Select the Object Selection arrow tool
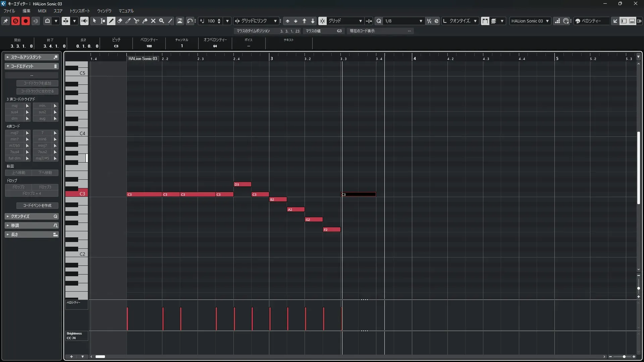644x362 pixels. click(x=95, y=21)
